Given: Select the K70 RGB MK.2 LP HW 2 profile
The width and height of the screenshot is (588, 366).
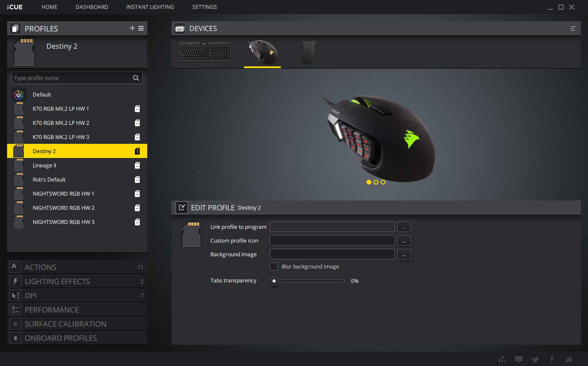Looking at the screenshot, I should [x=77, y=123].
